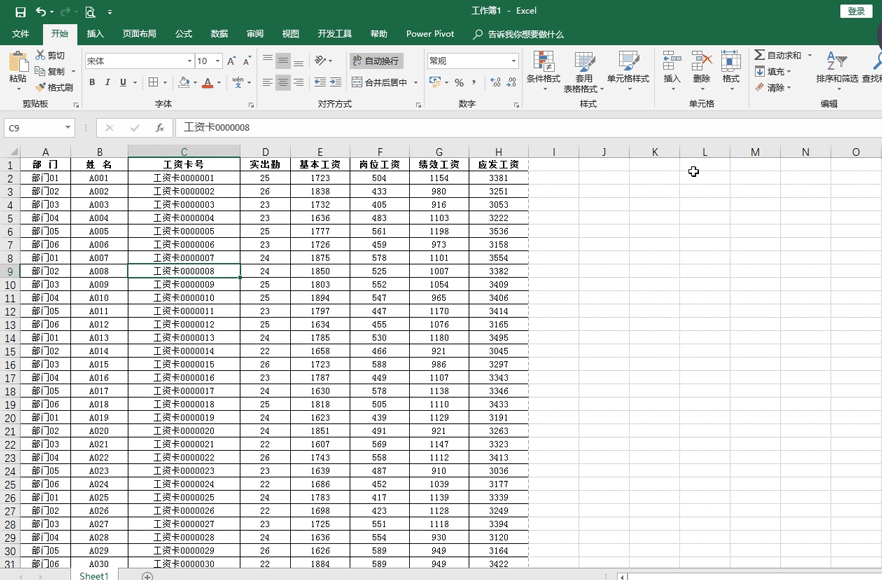Open 条件格式 conditional formatting
882x580 pixels.
543,71
